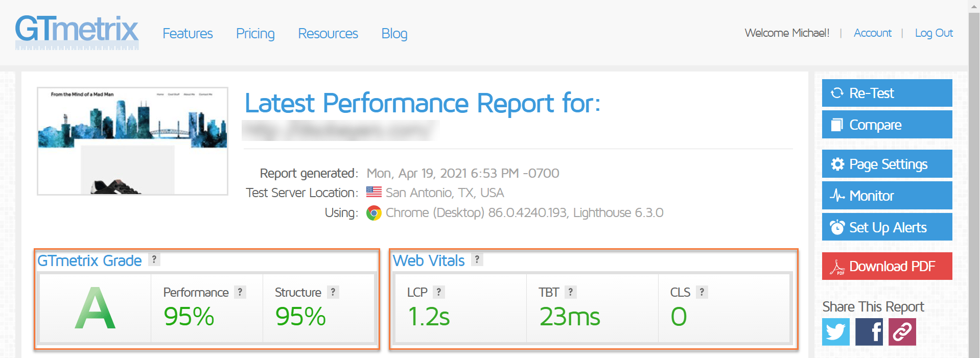This screenshot has width=980, height=358.
Task: Show the Structure score help icon
Action: coord(333,292)
